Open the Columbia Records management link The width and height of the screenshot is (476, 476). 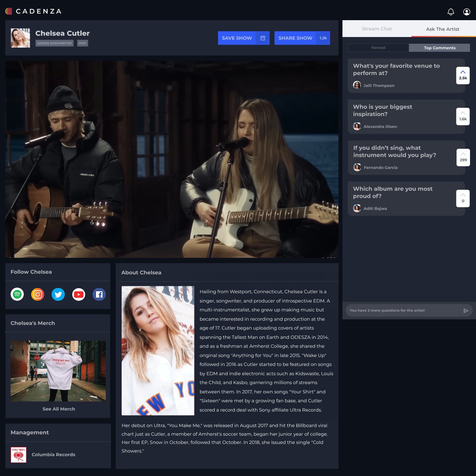pyautogui.click(x=54, y=455)
